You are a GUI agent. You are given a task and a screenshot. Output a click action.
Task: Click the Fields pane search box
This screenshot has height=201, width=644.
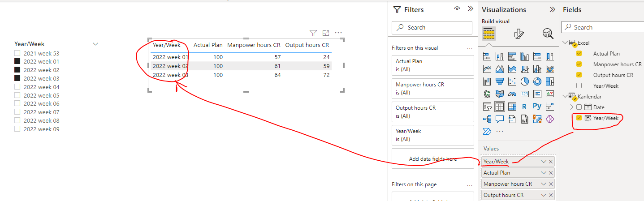[x=602, y=27]
